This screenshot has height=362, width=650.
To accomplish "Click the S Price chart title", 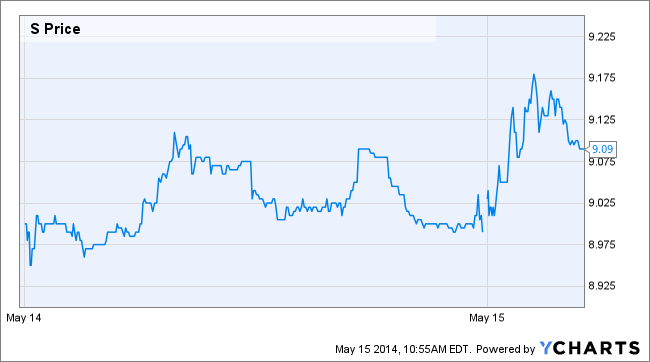I will click(55, 29).
